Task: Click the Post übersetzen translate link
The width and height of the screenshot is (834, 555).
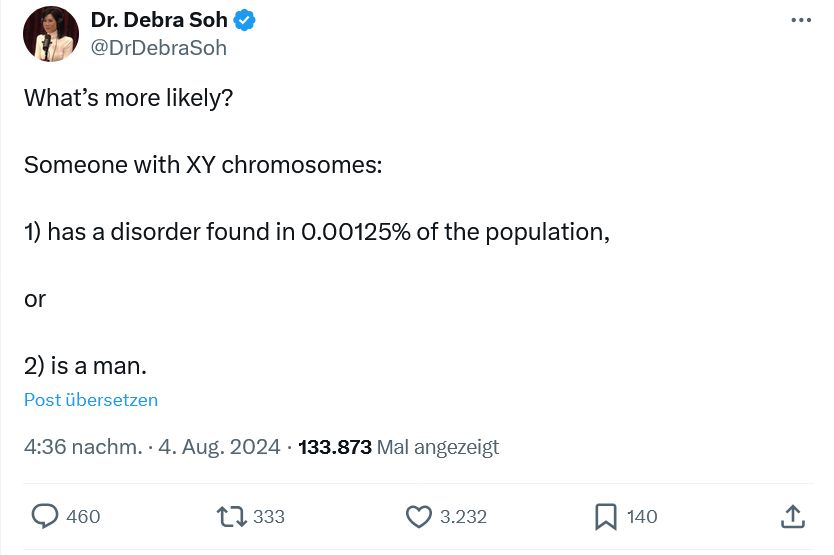Action: [91, 400]
